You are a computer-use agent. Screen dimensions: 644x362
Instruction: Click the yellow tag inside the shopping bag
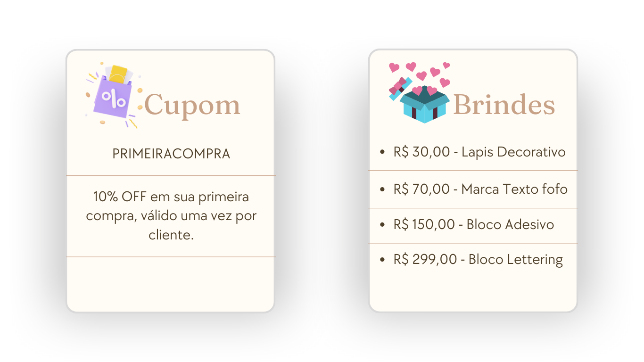(x=118, y=74)
